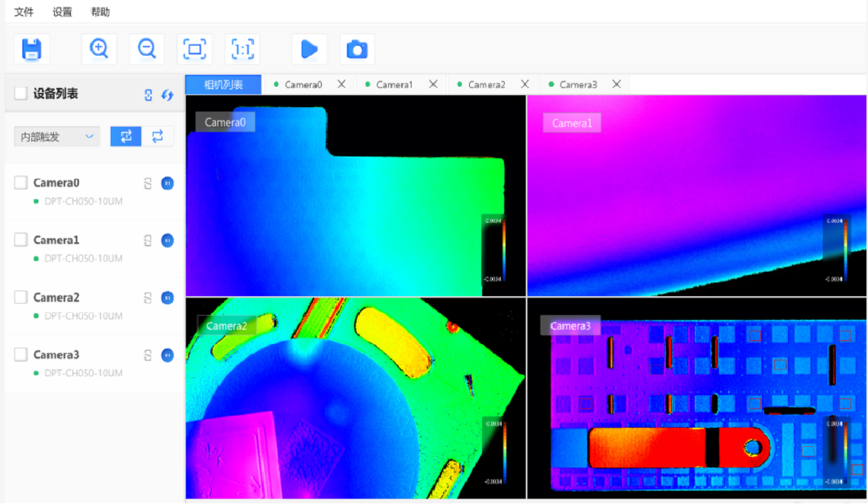The image size is (868, 504).
Task: Select the Camera2 depth image view
Action: point(356,398)
